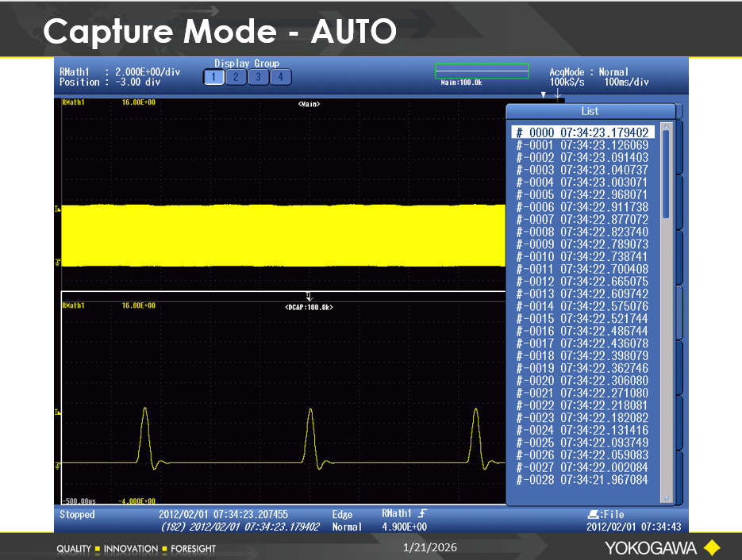Choose history entry #-0014
This screenshot has height=560, width=742.
coord(582,306)
